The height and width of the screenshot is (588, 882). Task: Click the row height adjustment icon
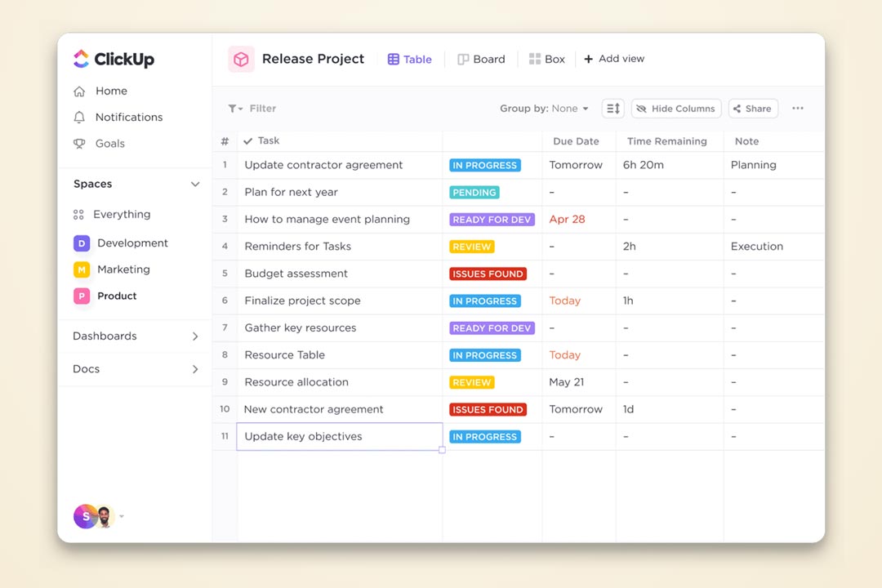point(612,109)
